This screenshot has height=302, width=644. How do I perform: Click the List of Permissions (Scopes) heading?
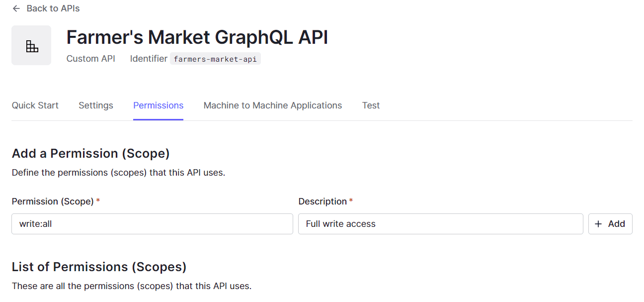(x=99, y=267)
